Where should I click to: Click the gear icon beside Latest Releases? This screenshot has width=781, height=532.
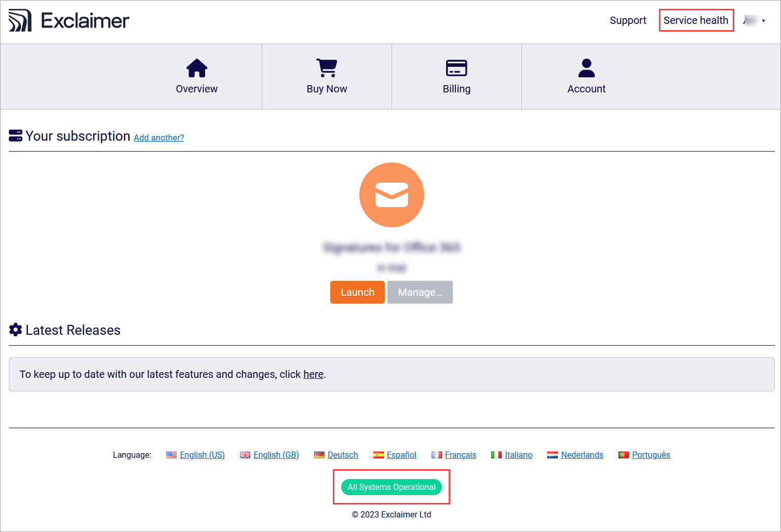[15, 330]
